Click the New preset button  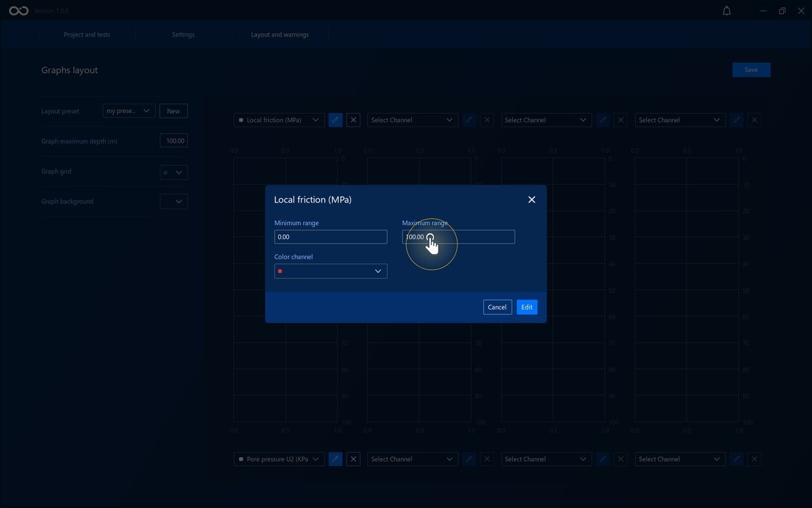pos(173,111)
